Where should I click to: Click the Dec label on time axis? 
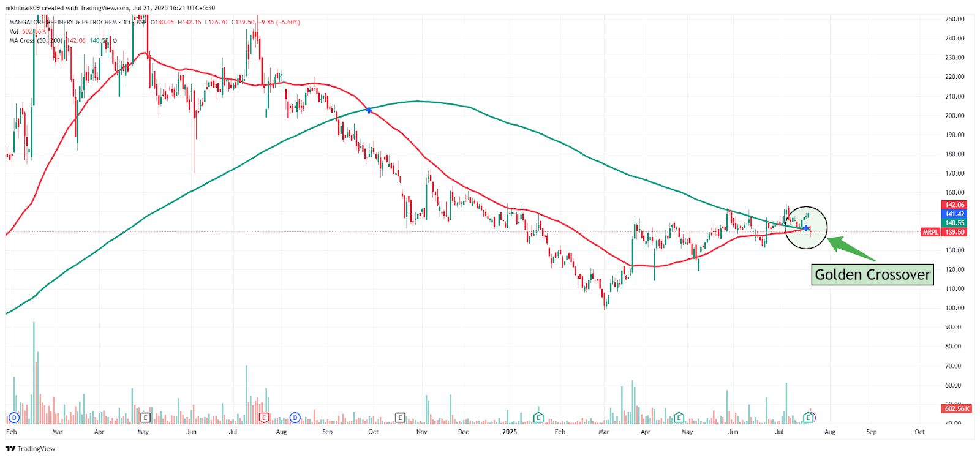coord(463,432)
